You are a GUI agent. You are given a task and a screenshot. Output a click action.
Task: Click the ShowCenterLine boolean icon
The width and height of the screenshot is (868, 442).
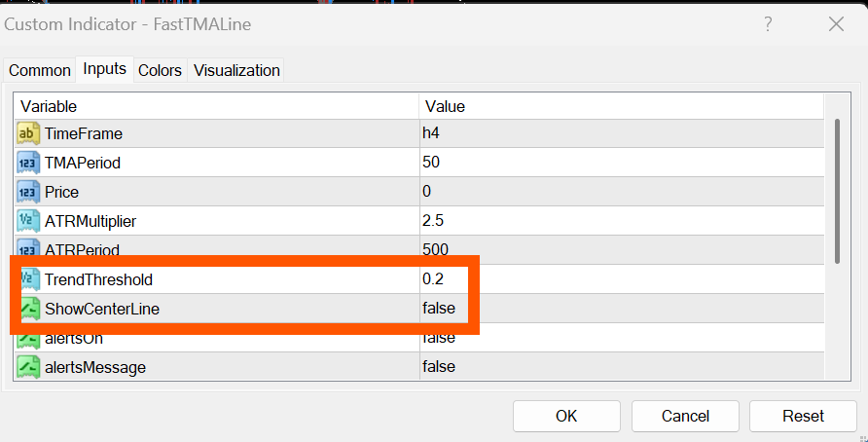[28, 309]
